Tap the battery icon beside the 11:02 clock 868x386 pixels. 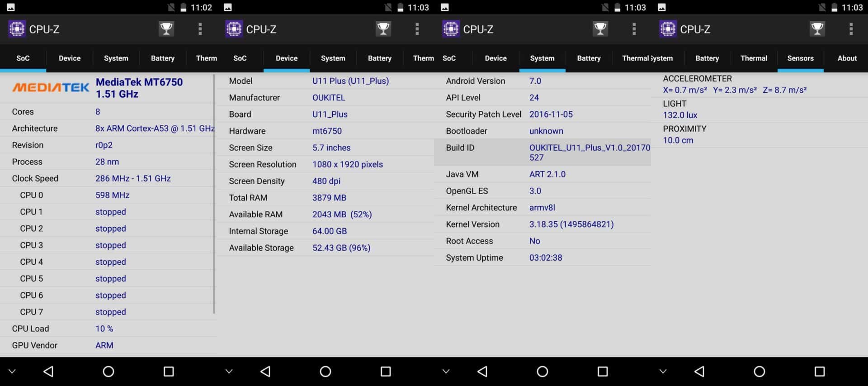pos(183,7)
